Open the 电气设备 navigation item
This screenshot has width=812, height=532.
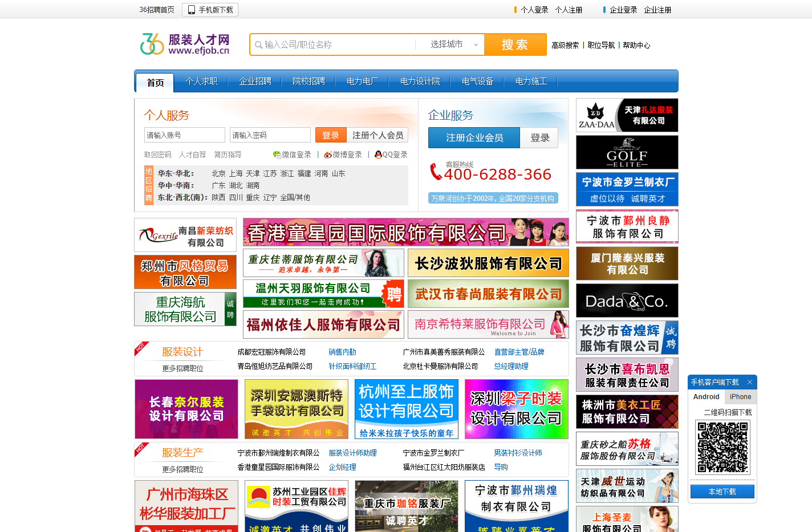point(477,82)
